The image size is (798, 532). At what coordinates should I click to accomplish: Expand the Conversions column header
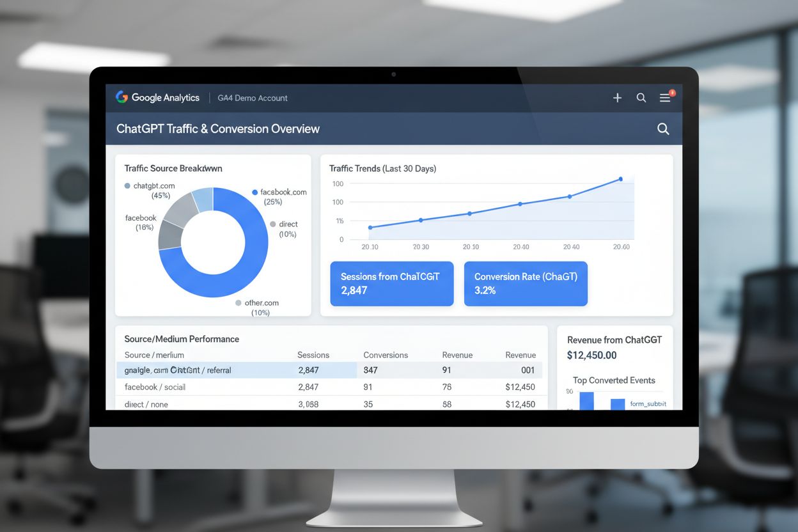386,355
